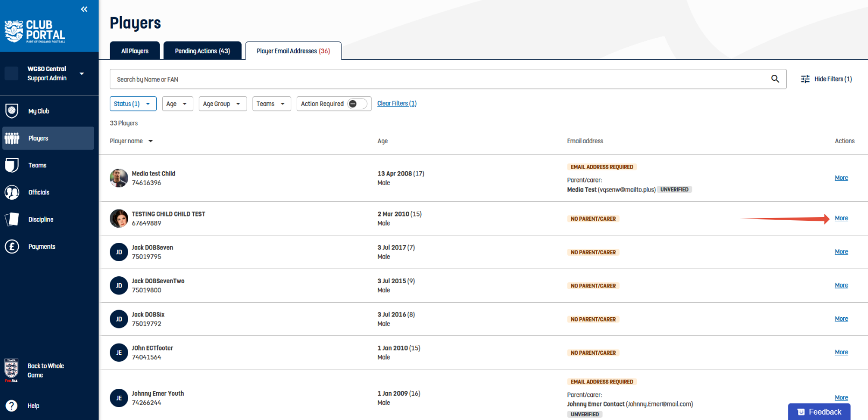The image size is (868, 420).
Task: Click Clear Filters (1) link
Action: (397, 103)
